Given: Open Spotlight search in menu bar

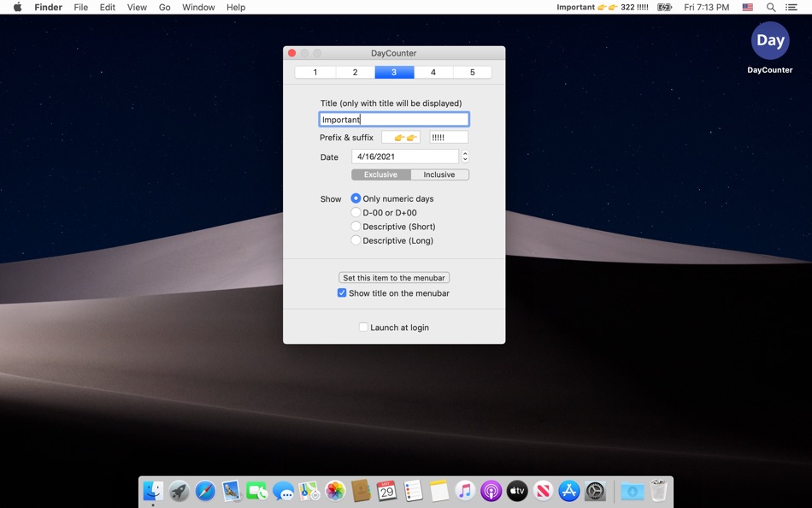Looking at the screenshot, I should click(x=771, y=7).
